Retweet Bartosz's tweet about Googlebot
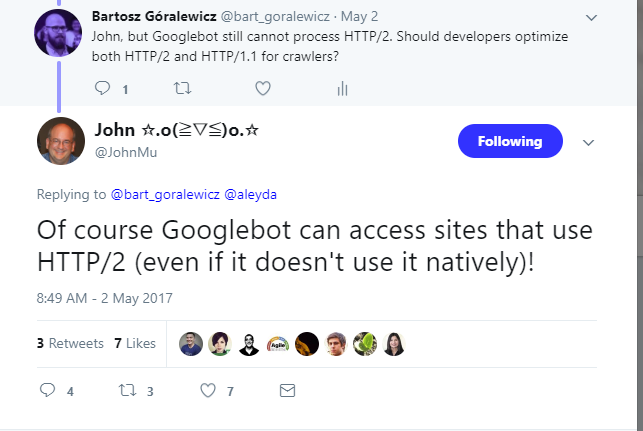The height and width of the screenshot is (431, 643). coord(181,88)
